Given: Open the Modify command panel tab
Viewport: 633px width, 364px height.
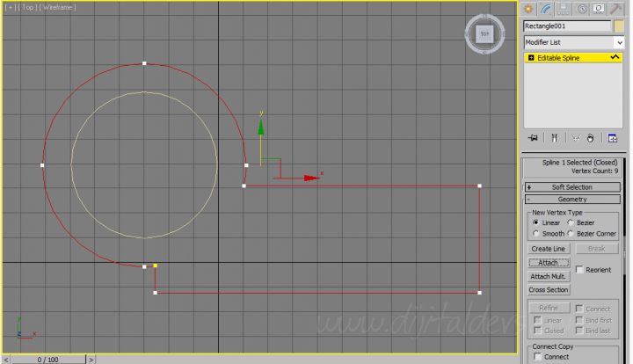Looking at the screenshot, I should [546, 9].
